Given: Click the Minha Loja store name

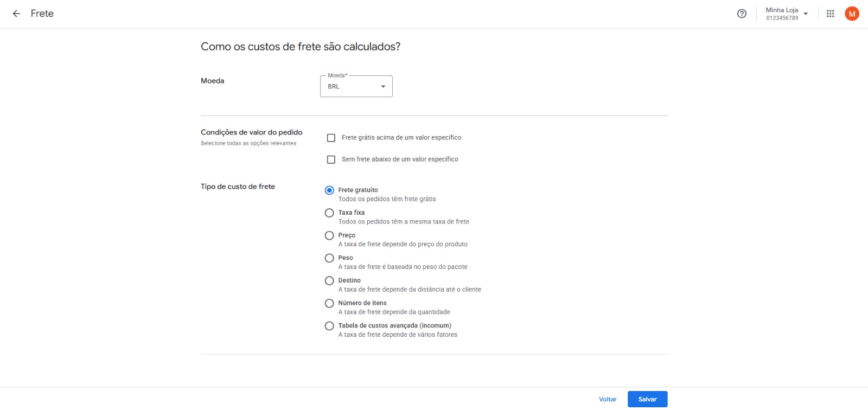Looking at the screenshot, I should pos(782,10).
